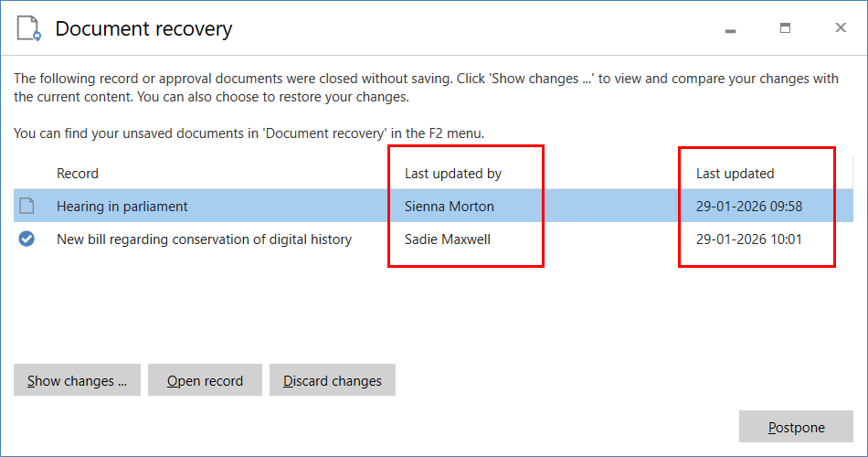Click the Sadie Maxwell cell
This screenshot has width=868, height=457.
click(448, 239)
